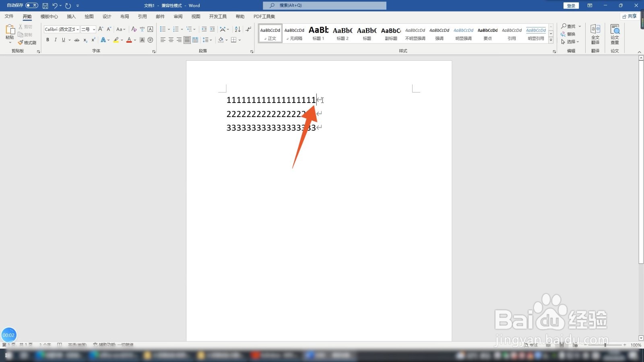Open the text highlight color picker
Image resolution: width=644 pixels, height=362 pixels.
coord(122,40)
